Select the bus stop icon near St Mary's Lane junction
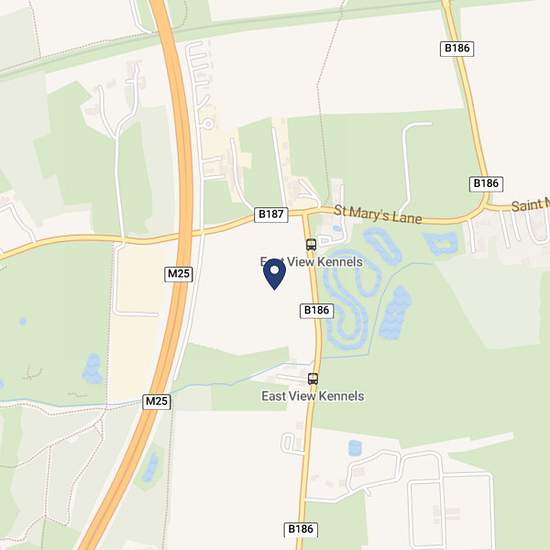The width and height of the screenshot is (550, 550). pyautogui.click(x=311, y=244)
